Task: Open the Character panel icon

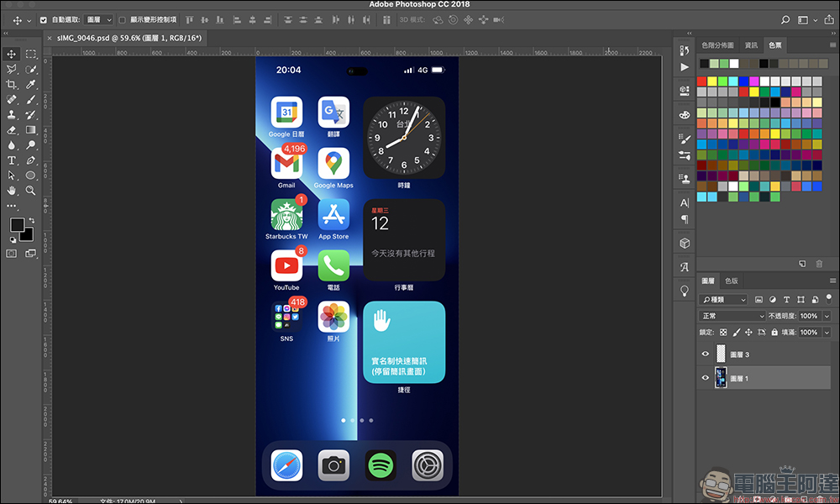Action: click(684, 203)
